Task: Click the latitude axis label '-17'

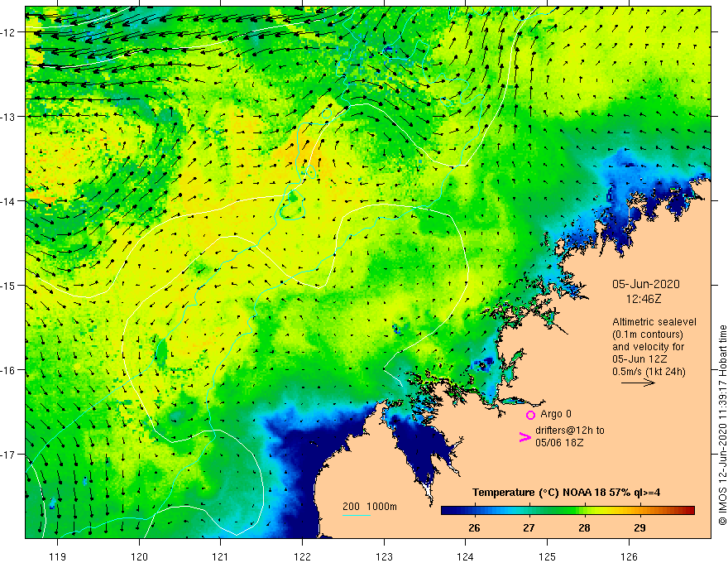Action: tap(9, 454)
